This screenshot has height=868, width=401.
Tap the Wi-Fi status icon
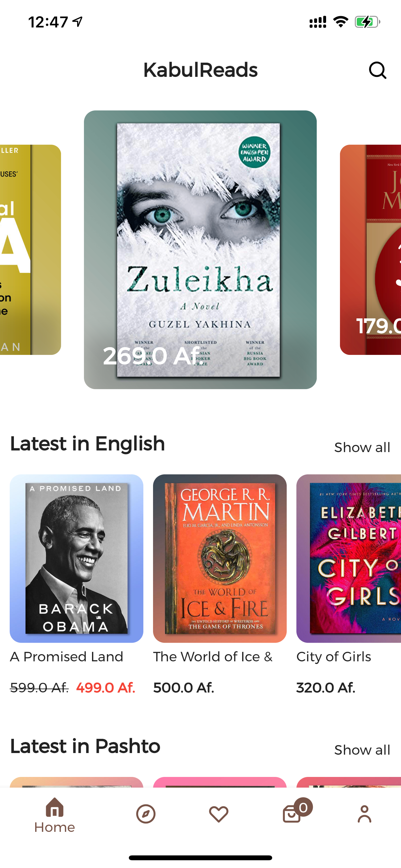pyautogui.click(x=341, y=22)
